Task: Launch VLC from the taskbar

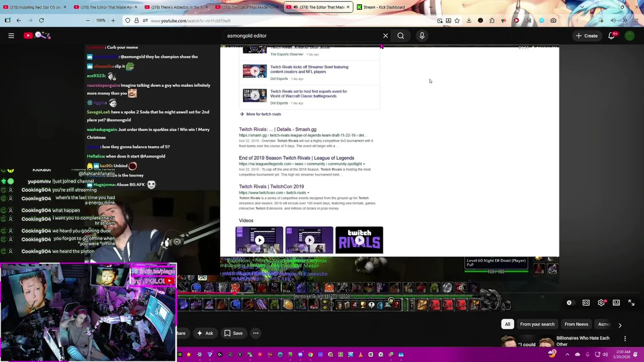Action: click(361, 354)
